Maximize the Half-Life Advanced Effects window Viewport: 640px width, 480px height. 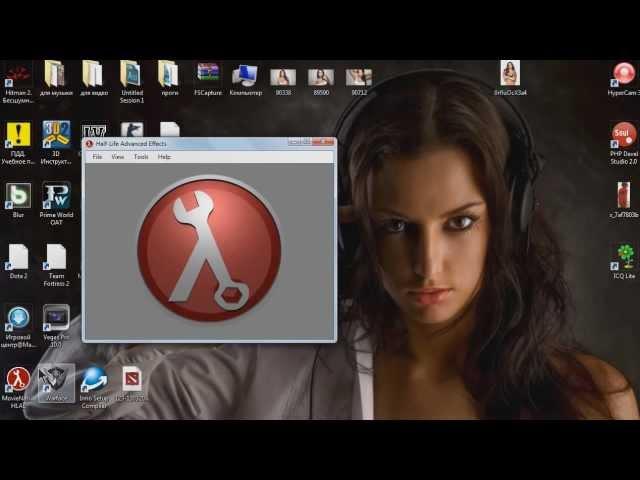click(306, 142)
